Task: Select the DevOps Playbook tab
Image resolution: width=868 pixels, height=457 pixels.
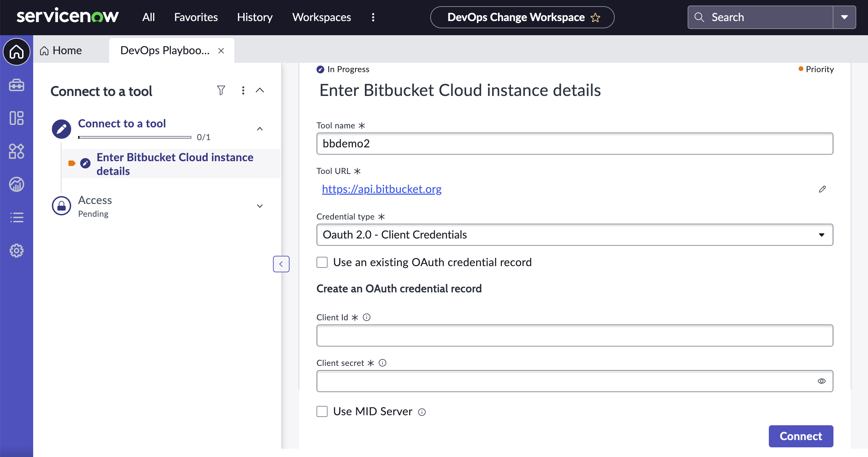Action: click(x=165, y=51)
